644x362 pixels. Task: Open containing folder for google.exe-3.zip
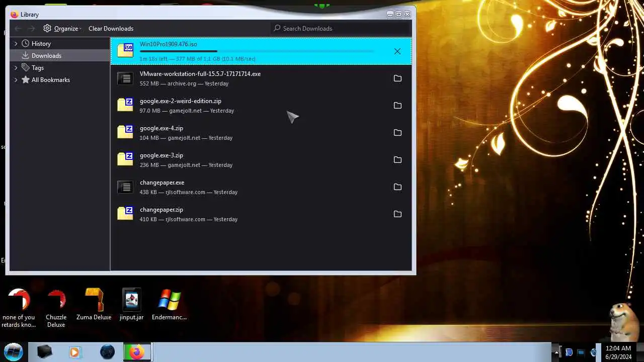click(397, 160)
